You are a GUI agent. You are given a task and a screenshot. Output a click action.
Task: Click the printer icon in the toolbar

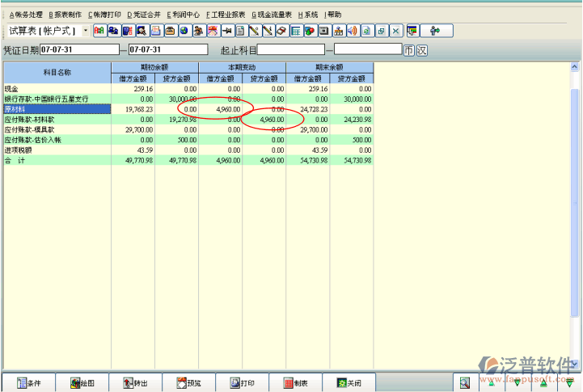tap(171, 31)
